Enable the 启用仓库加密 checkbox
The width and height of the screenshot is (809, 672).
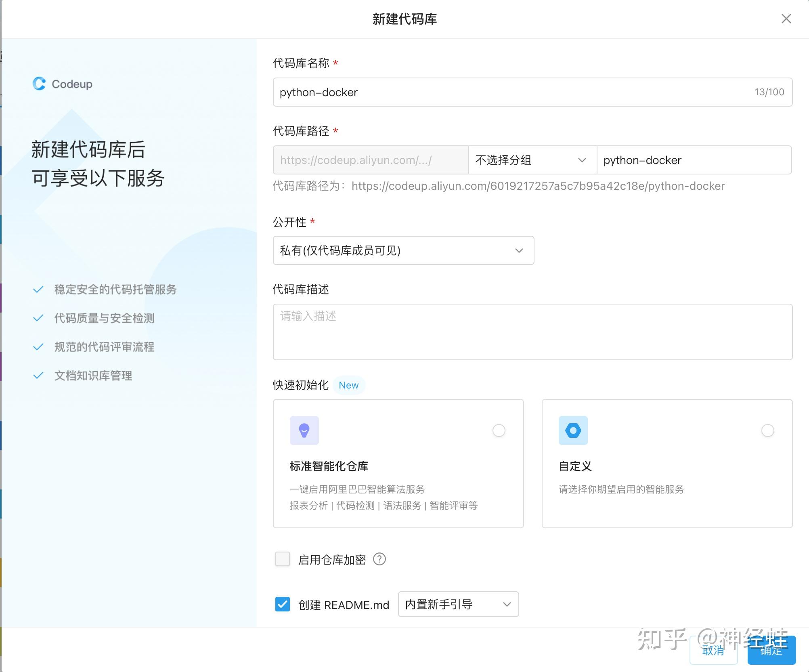coord(282,559)
